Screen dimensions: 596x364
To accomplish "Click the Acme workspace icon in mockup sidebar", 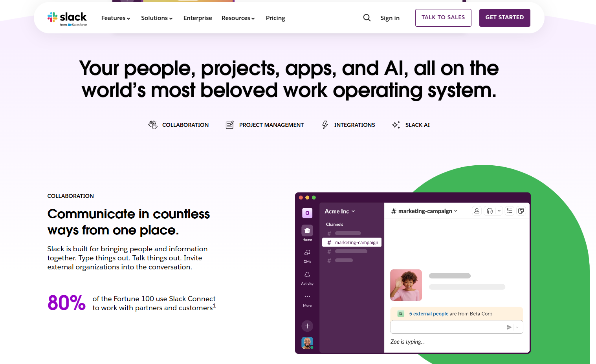I will (307, 213).
